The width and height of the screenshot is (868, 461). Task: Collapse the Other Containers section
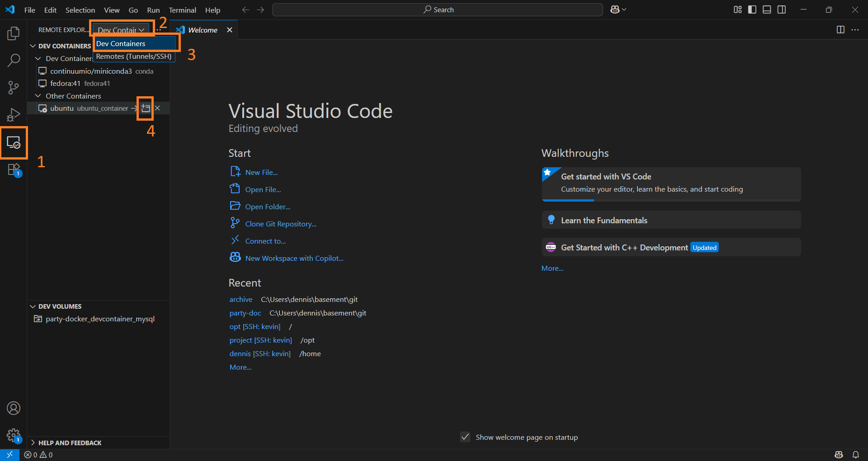coord(38,96)
